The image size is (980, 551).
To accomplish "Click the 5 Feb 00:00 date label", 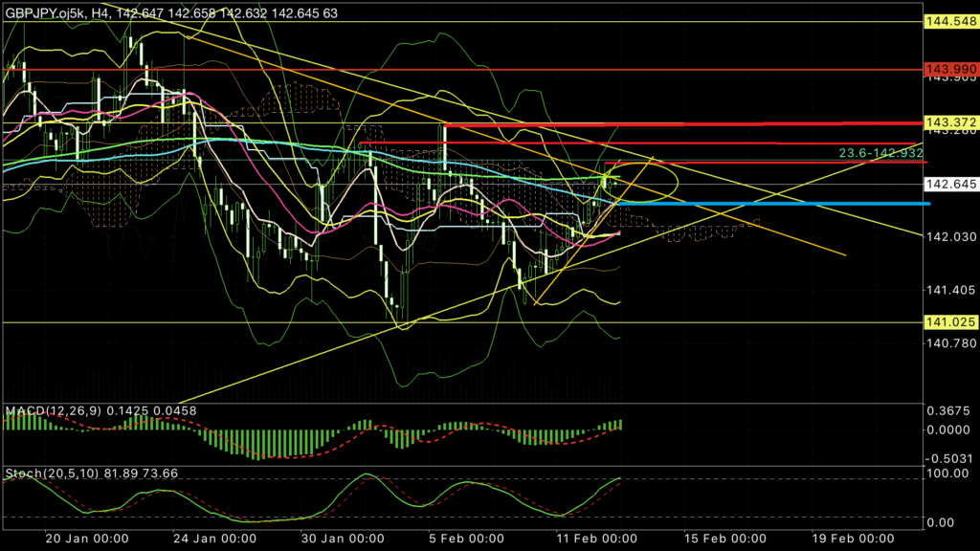I will (x=466, y=539).
